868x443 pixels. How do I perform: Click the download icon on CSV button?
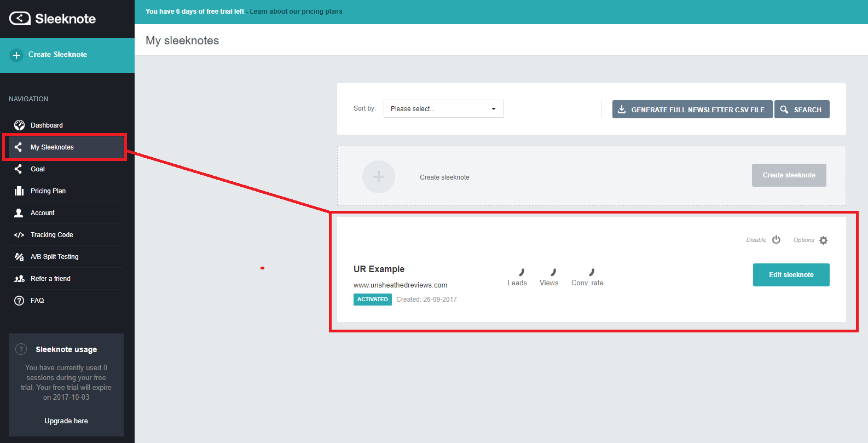pos(622,110)
